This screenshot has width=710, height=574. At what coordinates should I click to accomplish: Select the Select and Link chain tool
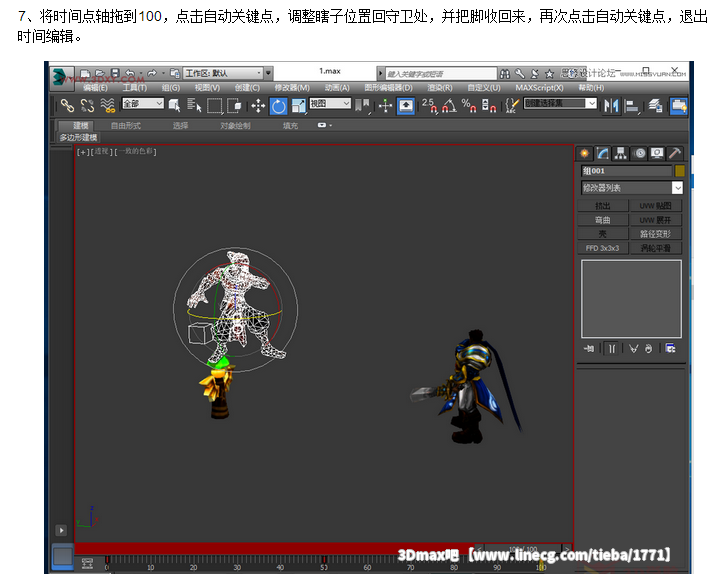[67, 105]
